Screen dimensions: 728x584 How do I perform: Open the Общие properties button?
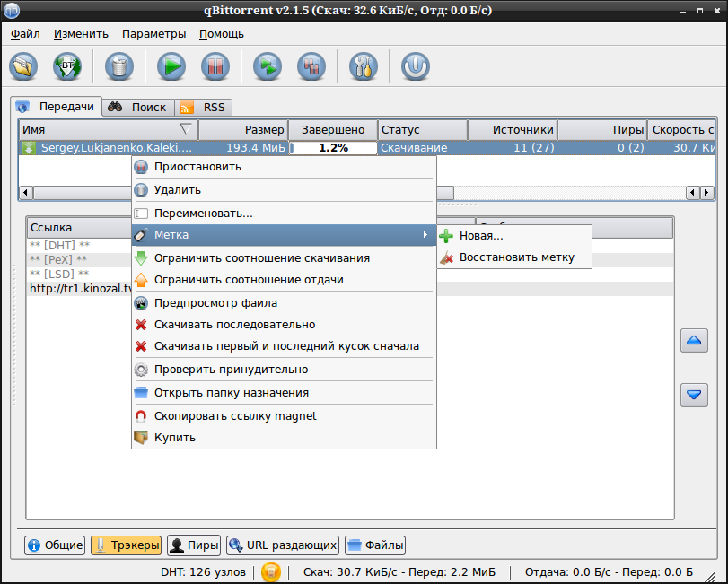point(55,545)
